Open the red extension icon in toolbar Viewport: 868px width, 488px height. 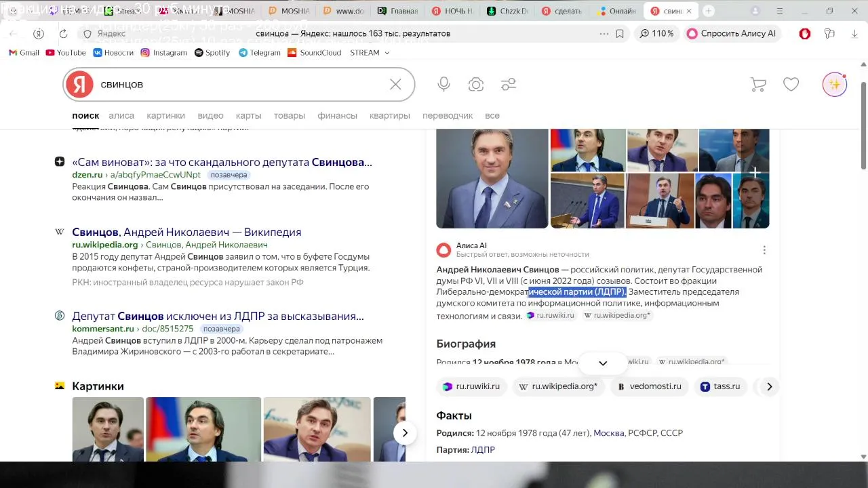point(805,33)
